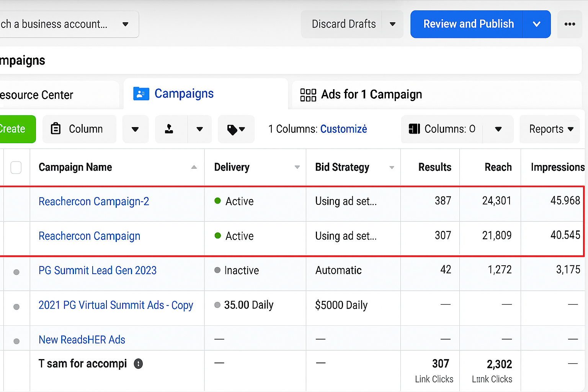Image resolution: width=588 pixels, height=392 pixels.
Task: Click the Bid Strategy column header label
Action: click(342, 167)
